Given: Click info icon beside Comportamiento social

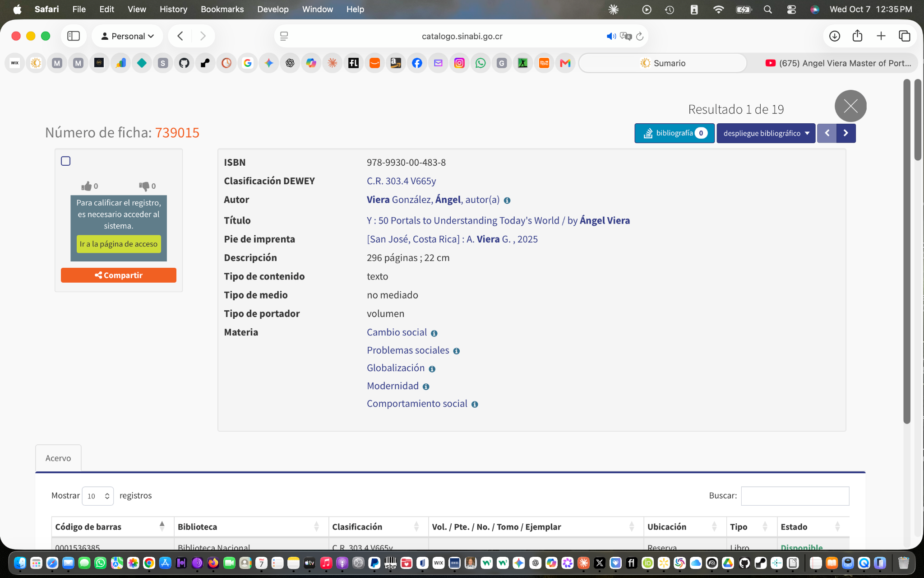Looking at the screenshot, I should click(x=475, y=405).
